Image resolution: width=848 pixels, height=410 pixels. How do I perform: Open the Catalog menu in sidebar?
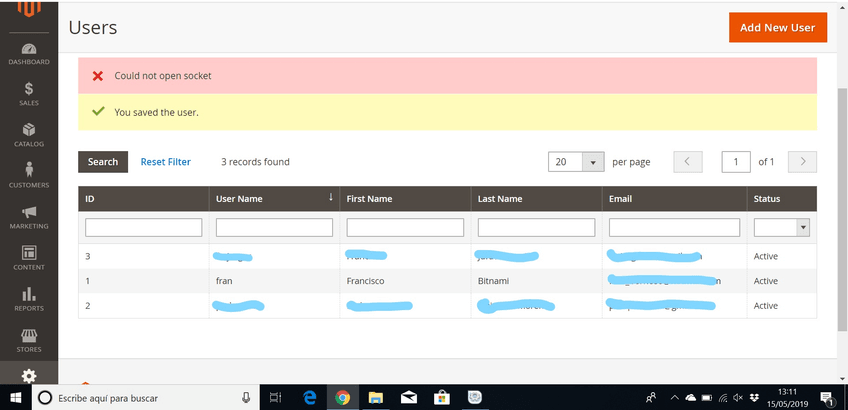coord(29,135)
